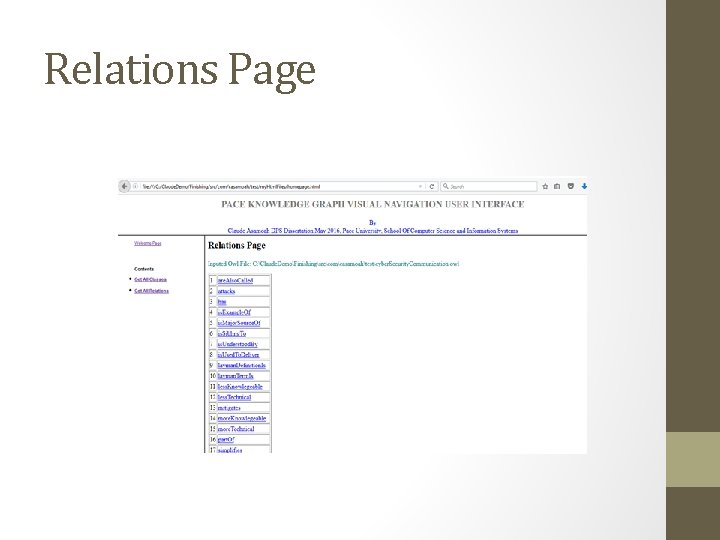Open the isExampleOf relation link
This screenshot has height=540, width=720.
[x=234, y=312]
